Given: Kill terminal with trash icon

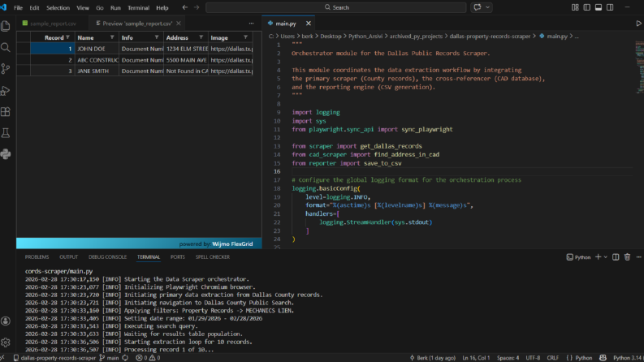Looking at the screenshot, I should click(x=627, y=257).
